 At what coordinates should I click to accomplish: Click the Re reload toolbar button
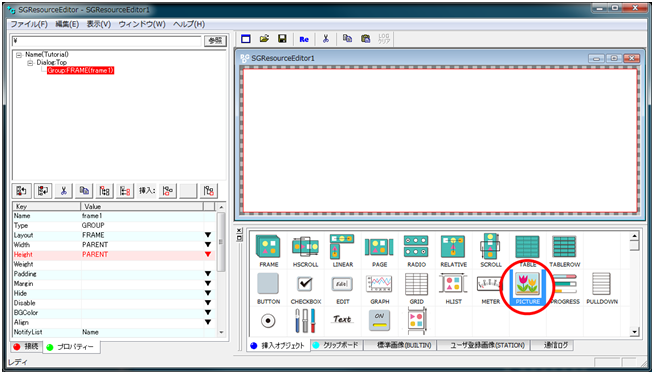(304, 39)
